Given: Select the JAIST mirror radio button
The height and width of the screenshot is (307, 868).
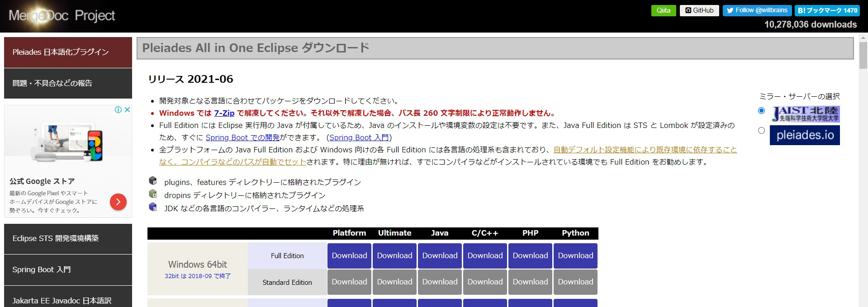Looking at the screenshot, I should [x=761, y=111].
